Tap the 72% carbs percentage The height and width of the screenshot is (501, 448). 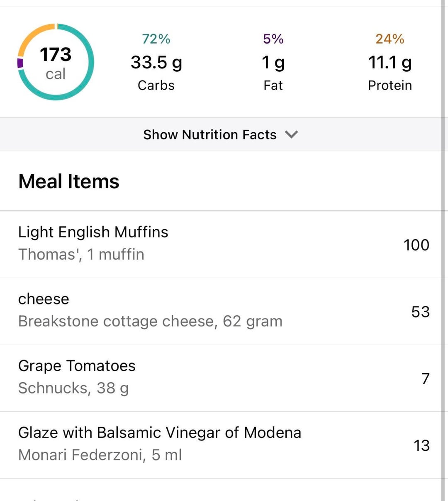(x=156, y=39)
